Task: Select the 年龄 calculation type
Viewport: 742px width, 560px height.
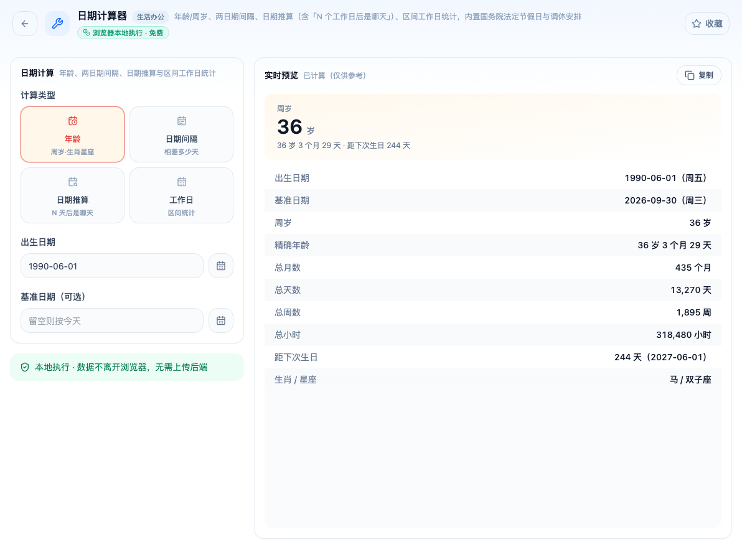Action: tap(72, 134)
